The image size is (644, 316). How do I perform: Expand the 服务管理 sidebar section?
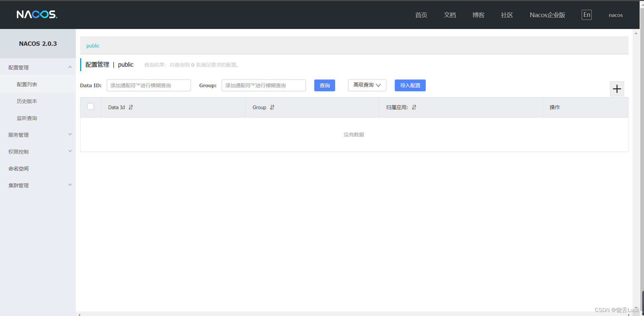pyautogui.click(x=38, y=135)
